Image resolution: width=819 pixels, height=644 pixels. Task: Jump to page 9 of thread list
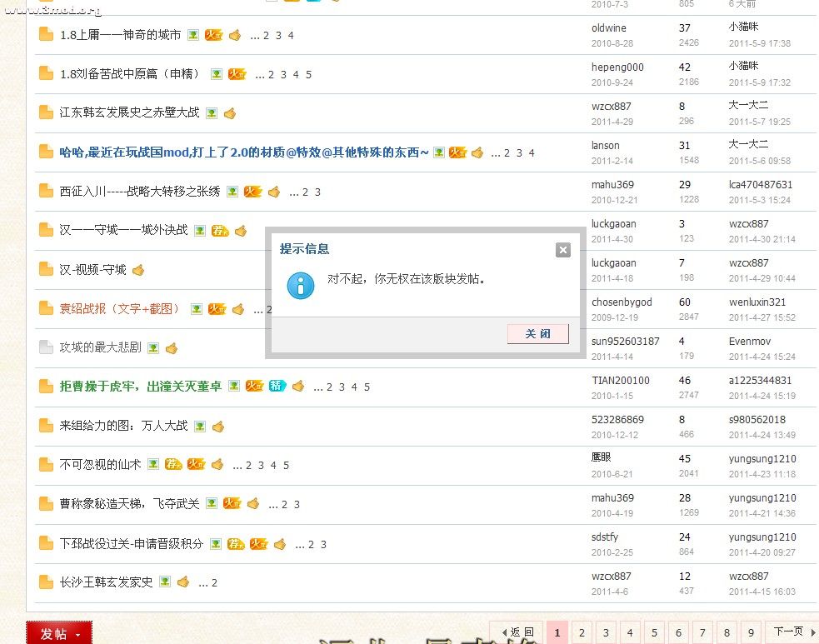coord(751,632)
